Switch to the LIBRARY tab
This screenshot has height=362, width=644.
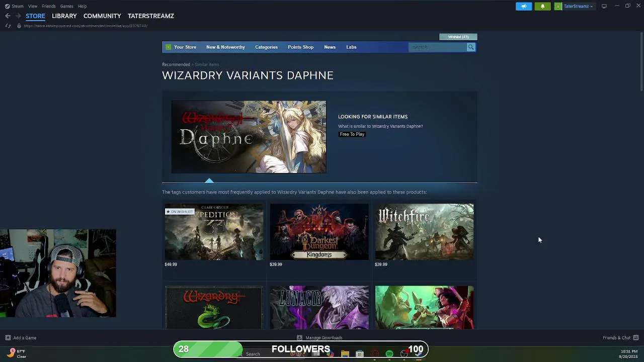(64, 16)
